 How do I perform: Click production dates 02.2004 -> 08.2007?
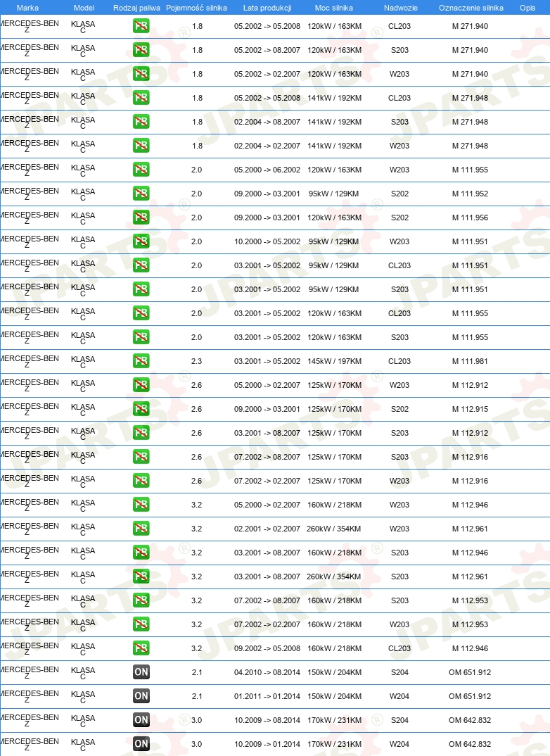click(x=267, y=122)
